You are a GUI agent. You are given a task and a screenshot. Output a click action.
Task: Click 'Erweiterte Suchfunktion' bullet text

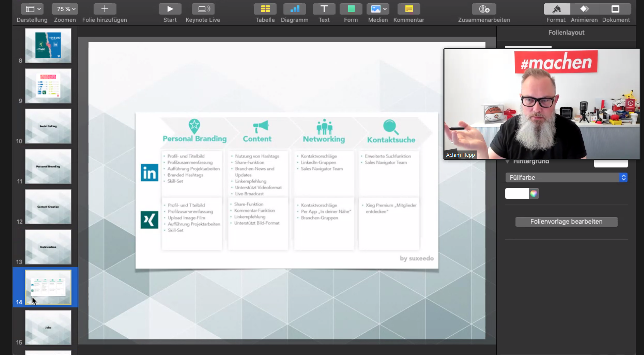pos(388,156)
